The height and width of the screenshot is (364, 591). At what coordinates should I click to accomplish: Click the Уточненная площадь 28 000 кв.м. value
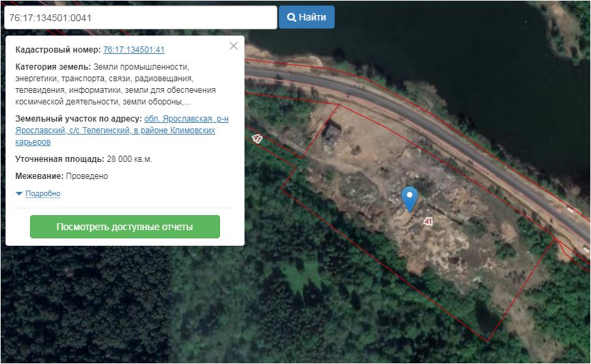129,159
